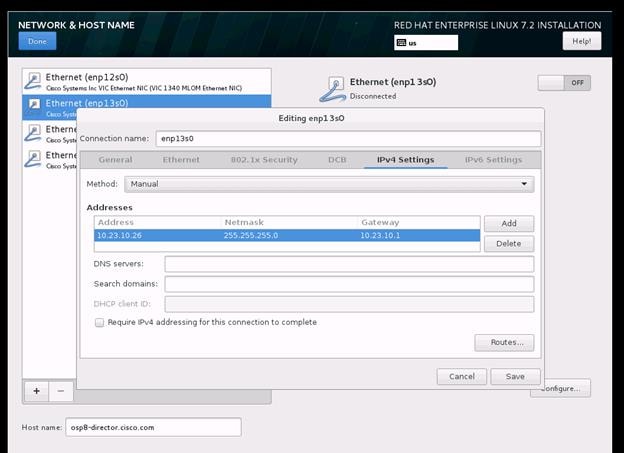Switch to the General tab
624x453 pixels.
click(115, 160)
